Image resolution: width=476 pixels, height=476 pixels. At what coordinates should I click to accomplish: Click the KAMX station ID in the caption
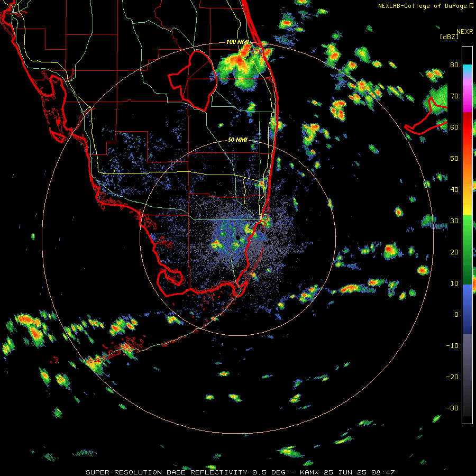[x=310, y=472]
